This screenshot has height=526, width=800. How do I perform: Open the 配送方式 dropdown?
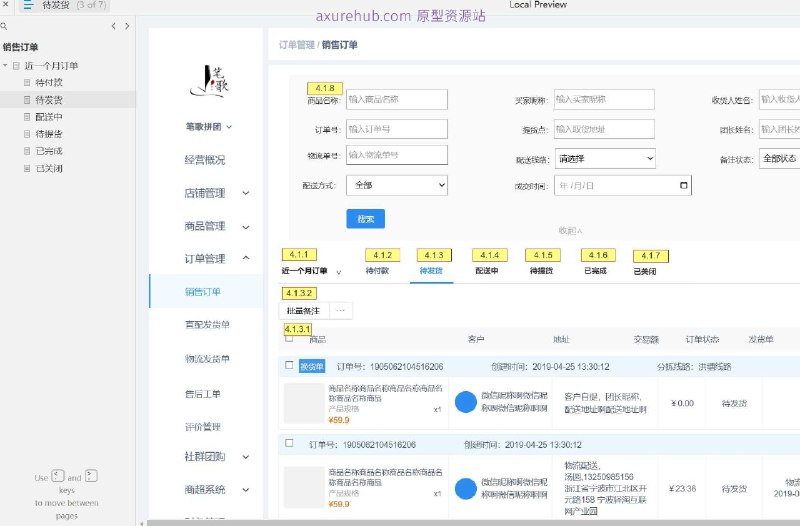tap(396, 185)
